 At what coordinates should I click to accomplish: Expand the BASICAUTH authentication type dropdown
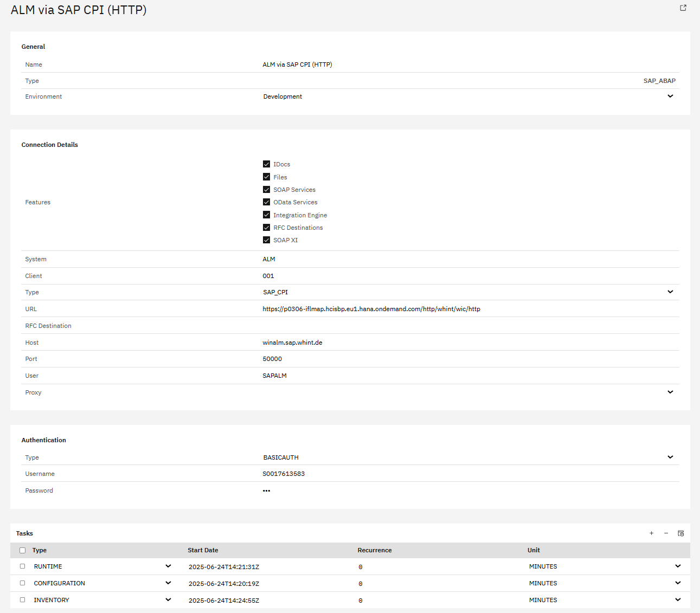(x=670, y=457)
